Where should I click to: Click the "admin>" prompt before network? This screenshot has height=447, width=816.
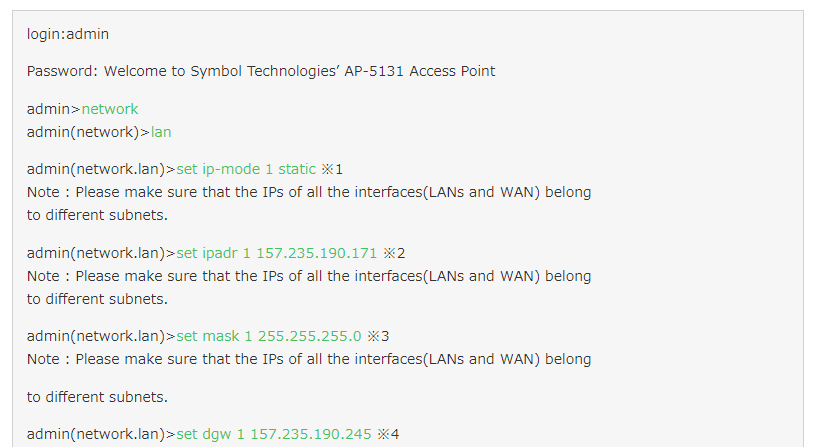[x=54, y=109]
